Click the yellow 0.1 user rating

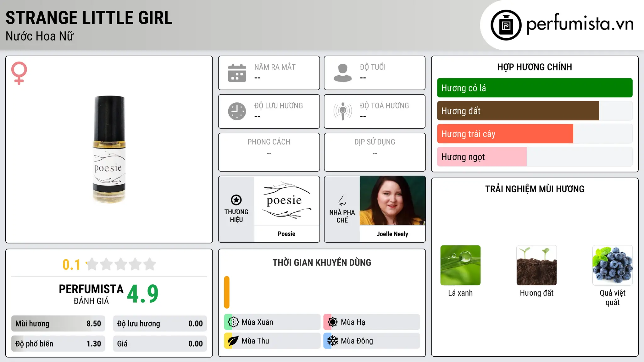(71, 265)
